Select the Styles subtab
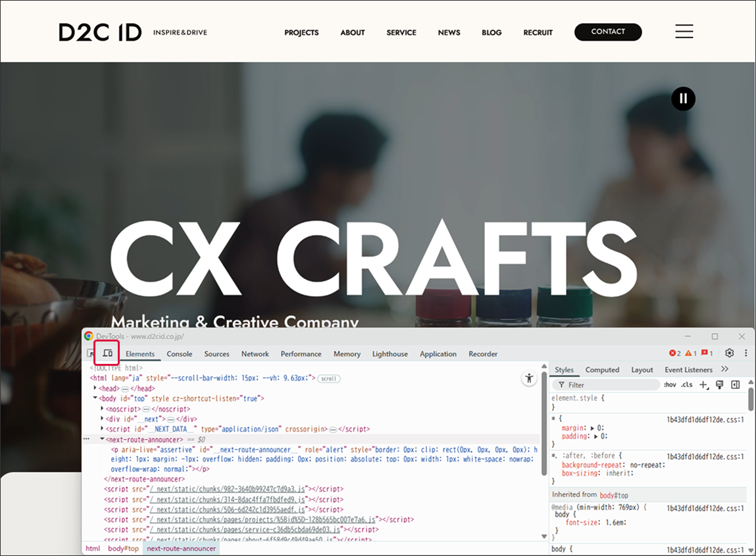This screenshot has width=756, height=556. click(564, 370)
